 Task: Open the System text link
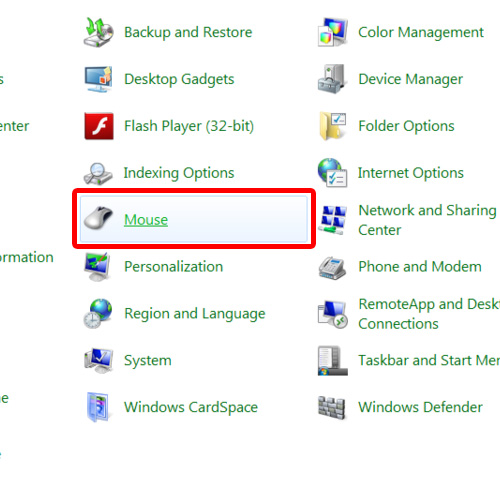pyautogui.click(x=148, y=361)
